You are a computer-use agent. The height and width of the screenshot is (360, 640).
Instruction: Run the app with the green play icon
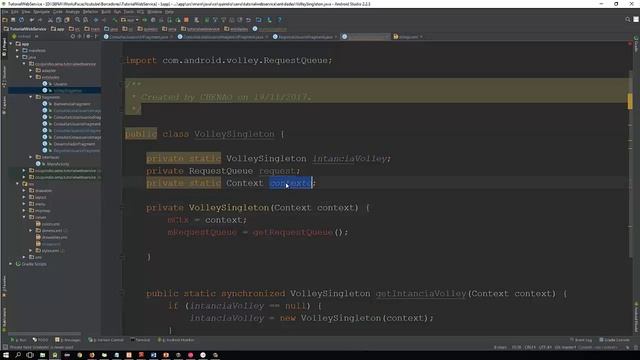pos(144,20)
